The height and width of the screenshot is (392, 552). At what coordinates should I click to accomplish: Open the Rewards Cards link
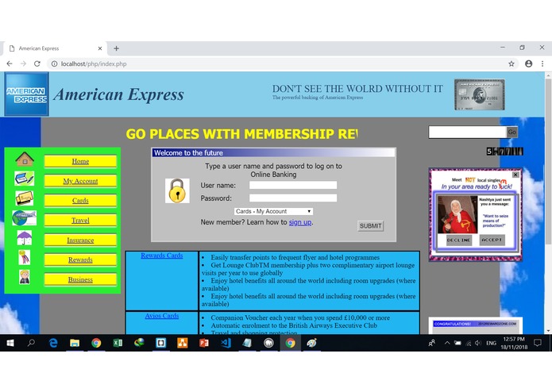point(161,256)
